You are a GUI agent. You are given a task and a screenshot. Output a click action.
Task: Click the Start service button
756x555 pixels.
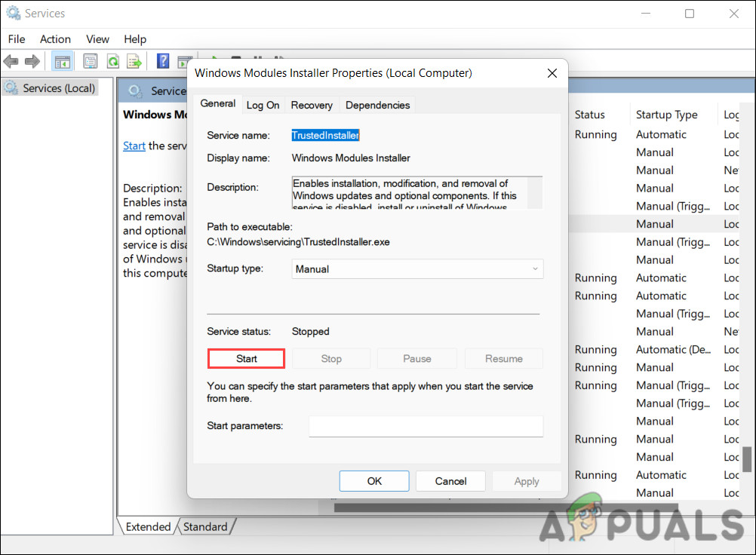click(x=247, y=358)
